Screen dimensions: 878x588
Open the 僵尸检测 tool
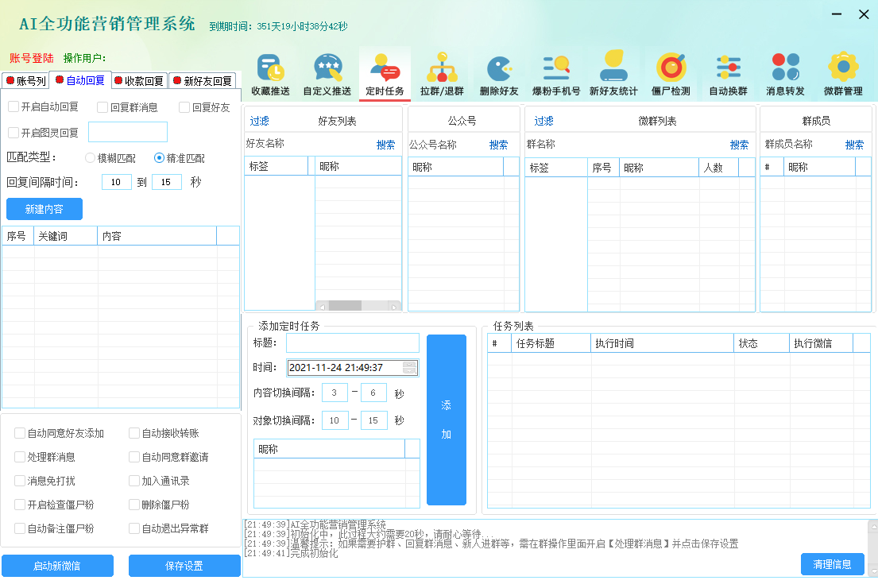671,75
